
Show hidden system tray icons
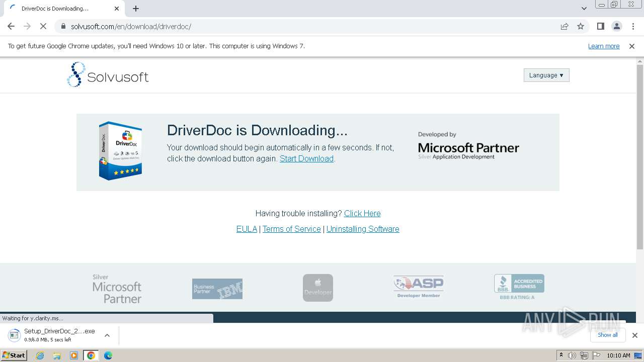coord(561,355)
